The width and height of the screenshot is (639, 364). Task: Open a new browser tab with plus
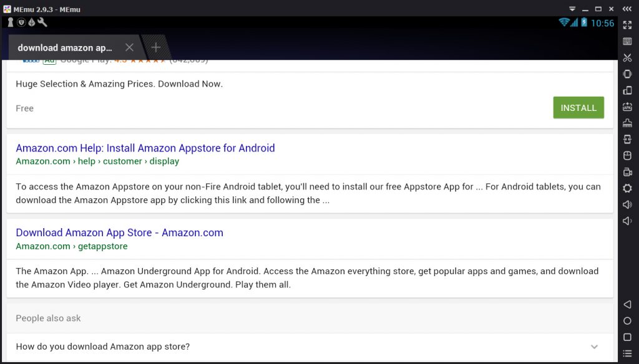(x=156, y=47)
